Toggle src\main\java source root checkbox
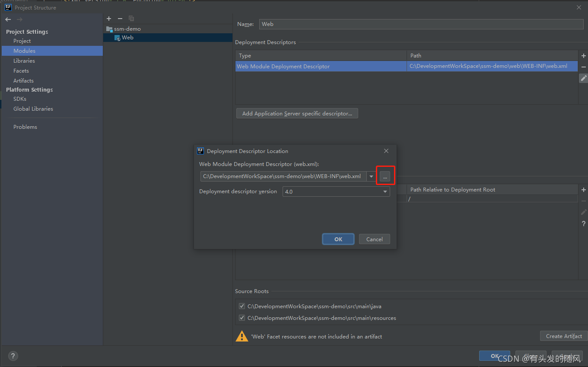Viewport: 588px width, 367px height. (x=242, y=306)
